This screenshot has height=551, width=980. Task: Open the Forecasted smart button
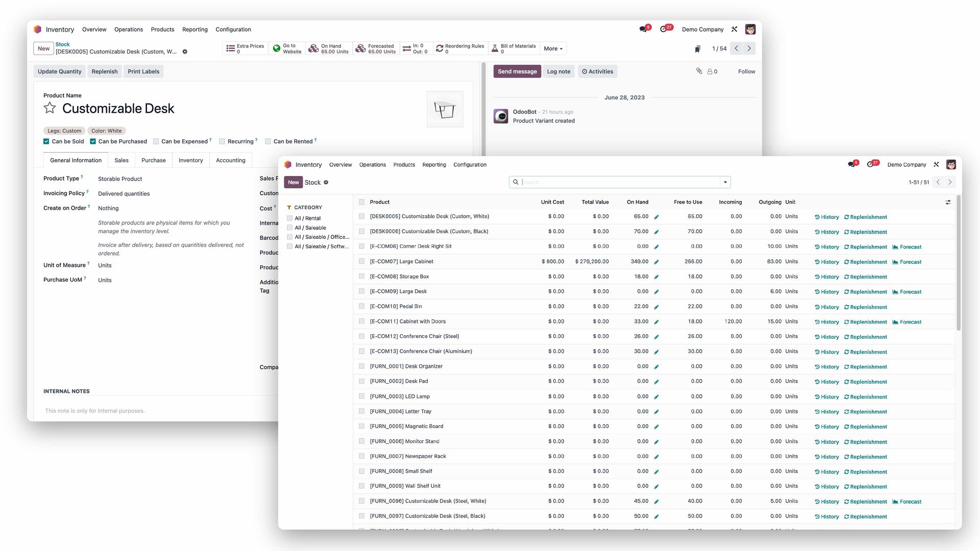coord(376,48)
